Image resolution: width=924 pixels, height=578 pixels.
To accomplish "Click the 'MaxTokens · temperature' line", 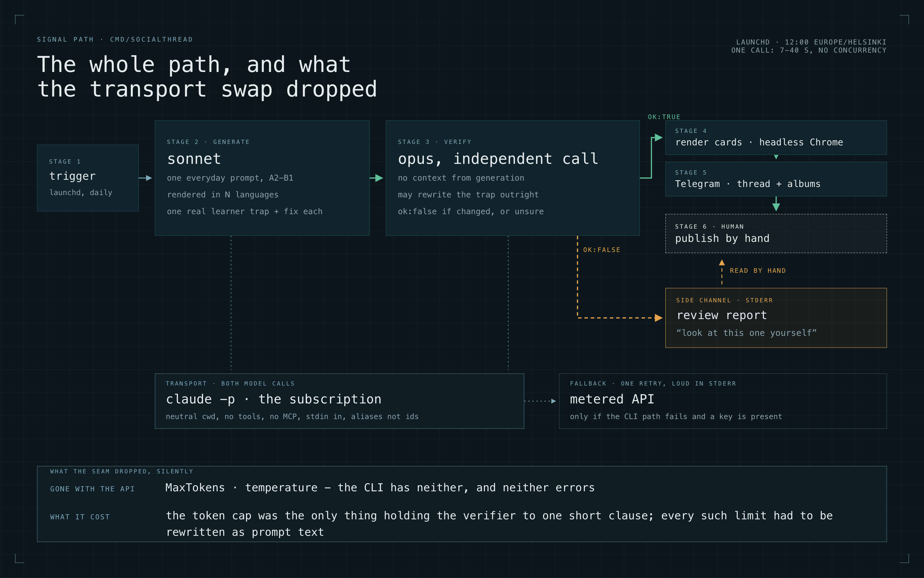I will [x=380, y=488].
